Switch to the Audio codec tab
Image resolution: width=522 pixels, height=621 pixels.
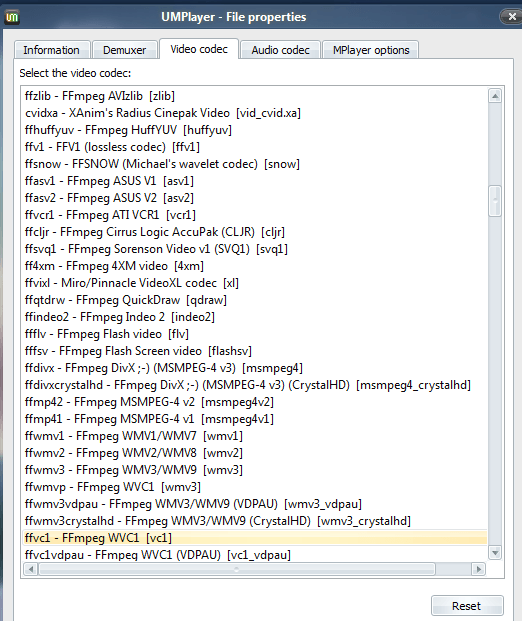[280, 50]
